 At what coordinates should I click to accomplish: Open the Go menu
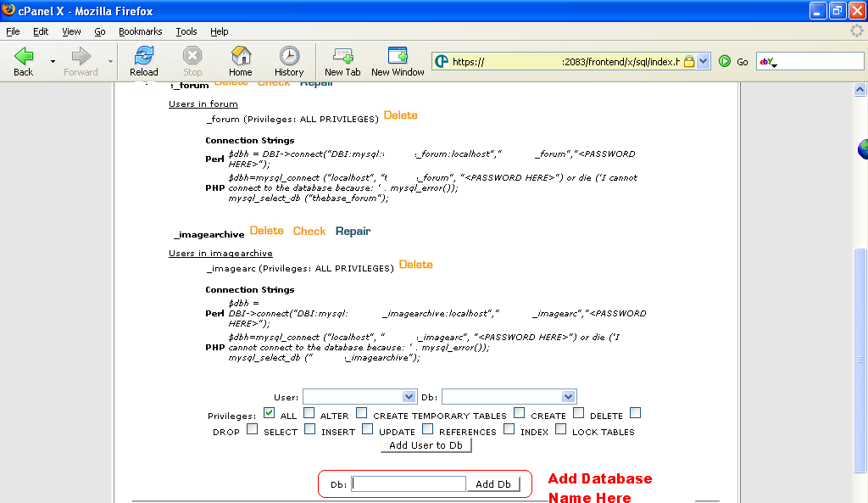coord(100,31)
